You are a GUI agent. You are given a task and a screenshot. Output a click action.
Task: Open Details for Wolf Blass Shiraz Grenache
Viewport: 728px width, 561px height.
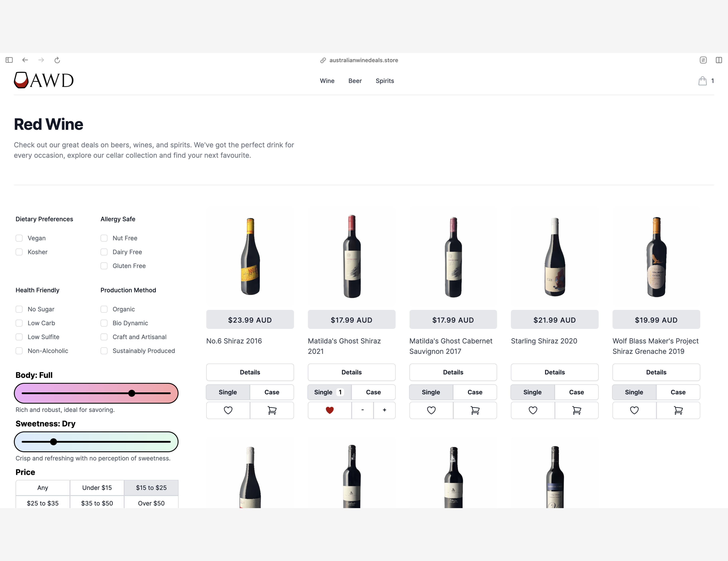(656, 372)
